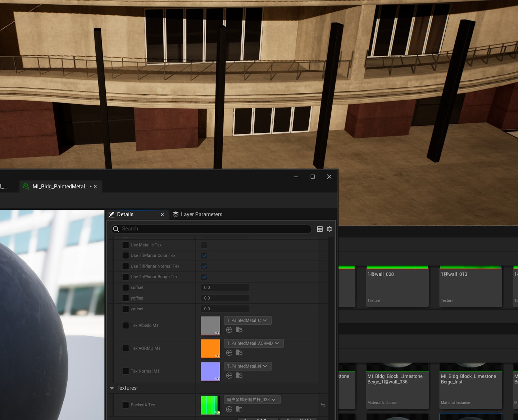Click the purple Tex Normal M1 thumbnail
Screen dimensions: 518x420
click(210, 371)
